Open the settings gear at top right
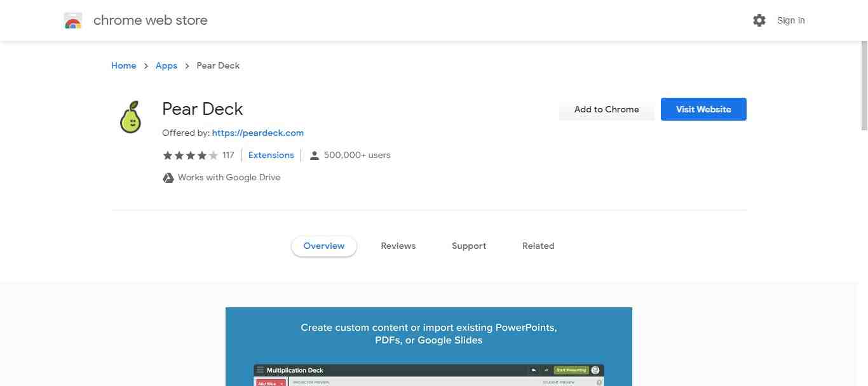Viewport: 868px width, 386px height. pos(759,20)
